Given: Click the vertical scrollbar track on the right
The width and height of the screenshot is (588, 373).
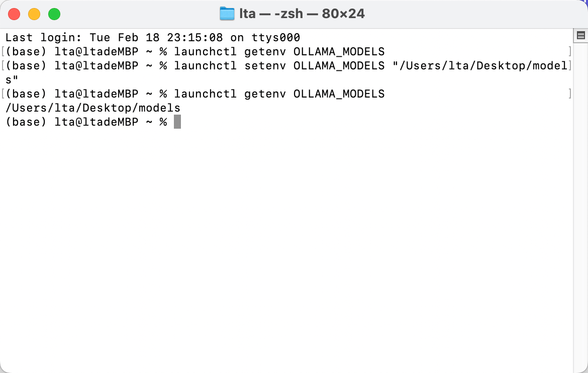Looking at the screenshot, I should pyautogui.click(x=580, y=201).
